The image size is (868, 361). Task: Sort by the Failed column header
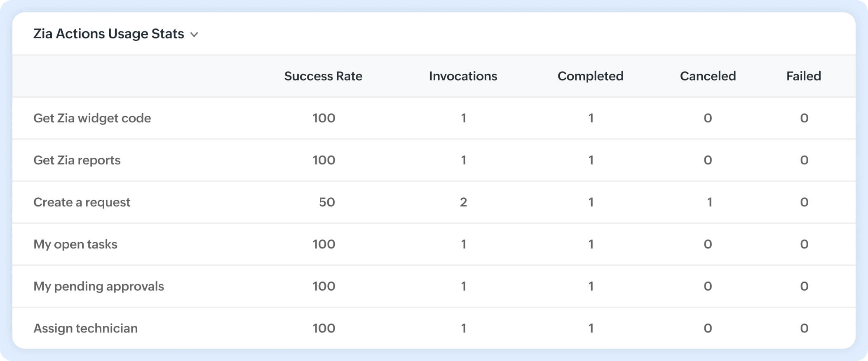tap(803, 76)
